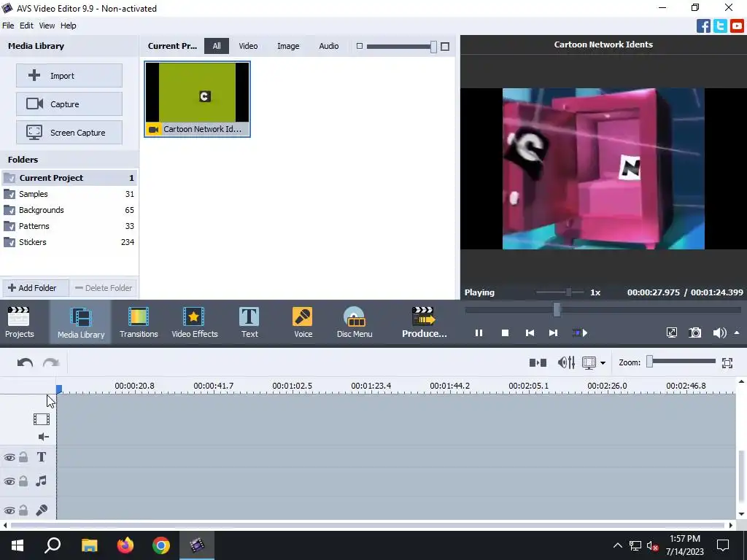
Task: Select the Patterns folder
Action: (69, 226)
